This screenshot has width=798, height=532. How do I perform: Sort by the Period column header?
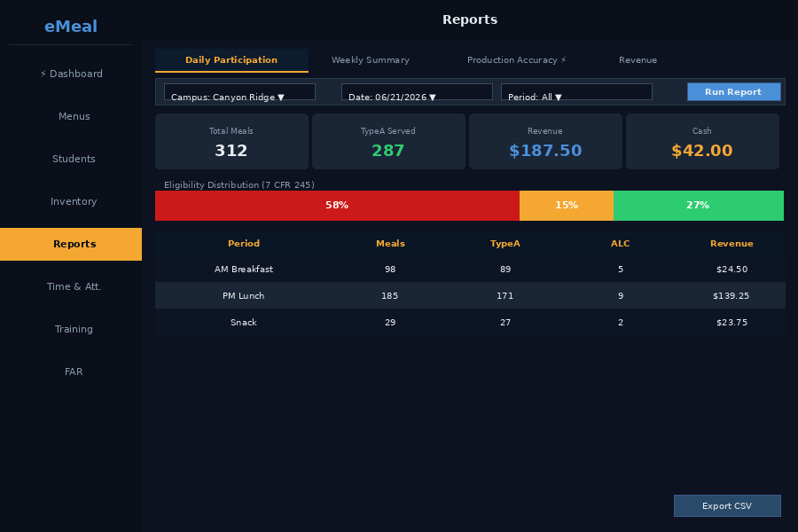click(x=244, y=244)
